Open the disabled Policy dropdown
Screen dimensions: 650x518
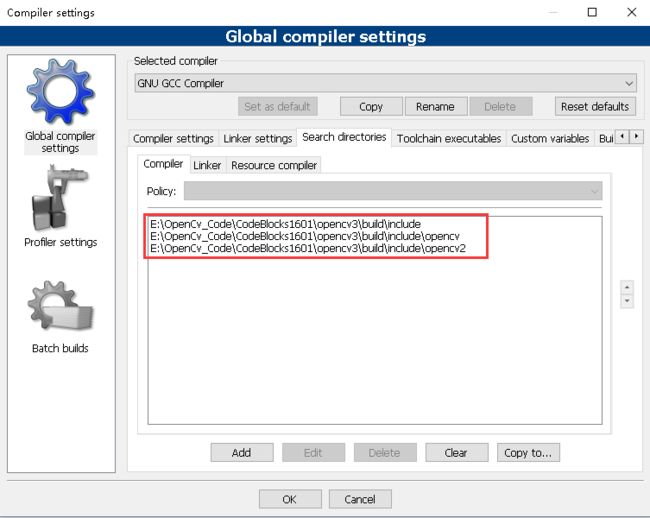393,191
